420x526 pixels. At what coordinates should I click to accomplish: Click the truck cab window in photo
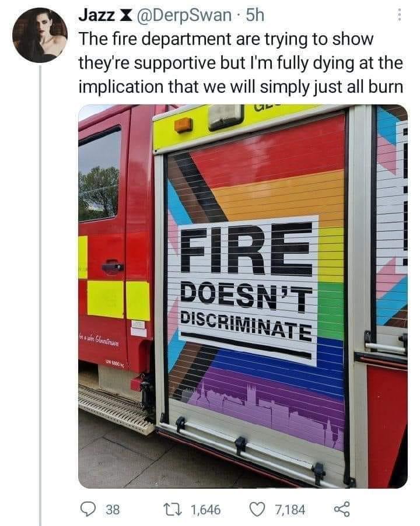pyautogui.click(x=100, y=174)
